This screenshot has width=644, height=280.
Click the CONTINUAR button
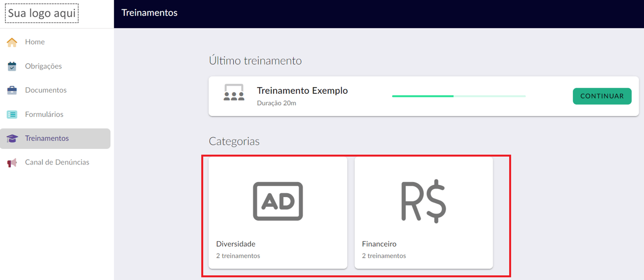602,96
